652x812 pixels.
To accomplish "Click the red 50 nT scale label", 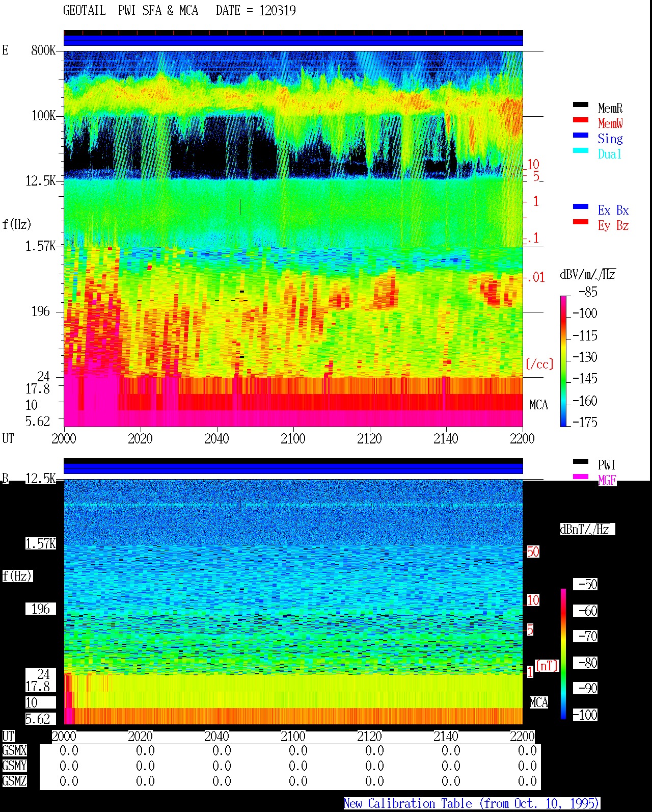I will point(533,552).
